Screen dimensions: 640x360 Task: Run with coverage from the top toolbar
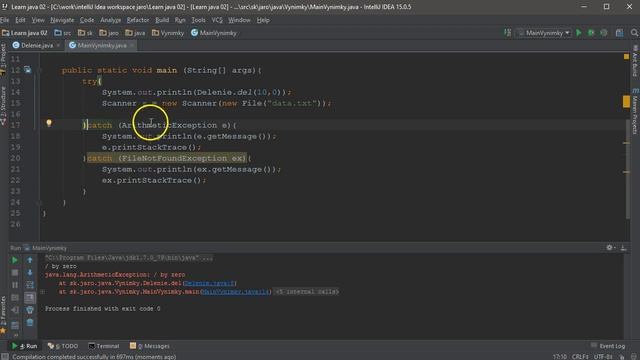pos(604,33)
